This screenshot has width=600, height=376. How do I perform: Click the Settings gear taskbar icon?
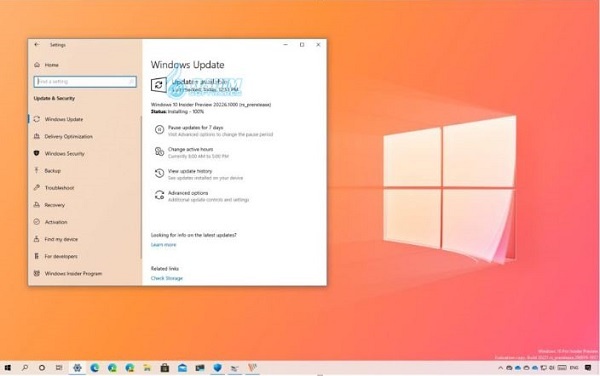tap(77, 368)
